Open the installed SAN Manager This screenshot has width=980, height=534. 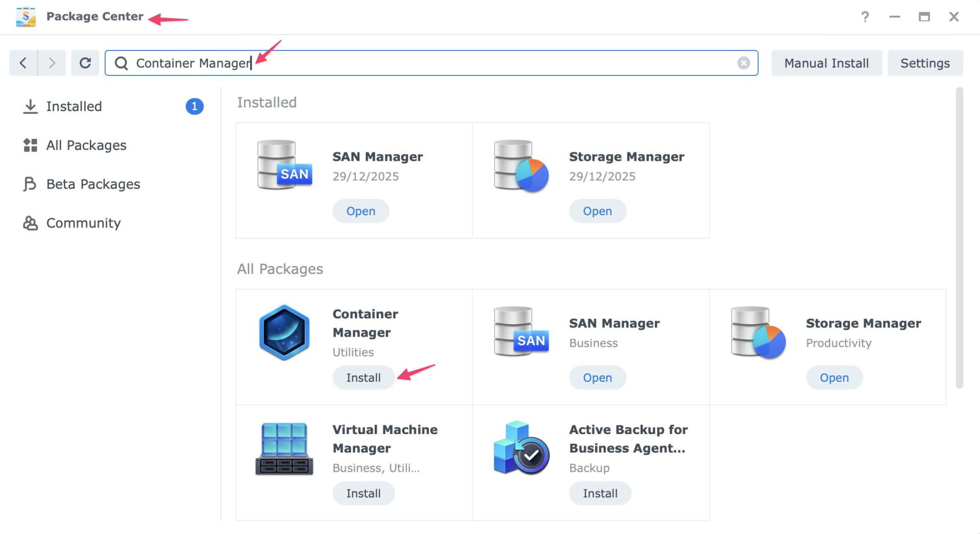coord(361,211)
